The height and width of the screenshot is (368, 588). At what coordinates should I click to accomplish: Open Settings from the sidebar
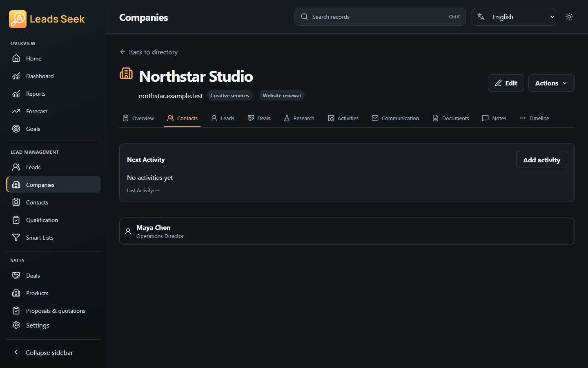53,325
